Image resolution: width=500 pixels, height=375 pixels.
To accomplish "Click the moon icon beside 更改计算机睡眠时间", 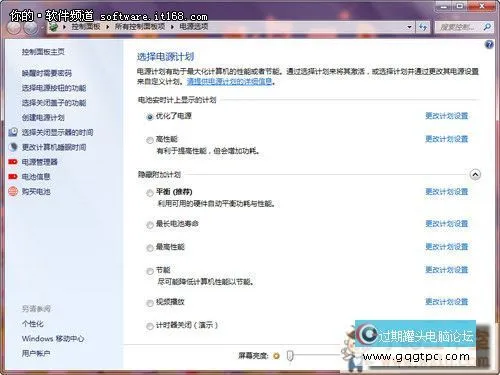I will click(13, 147).
